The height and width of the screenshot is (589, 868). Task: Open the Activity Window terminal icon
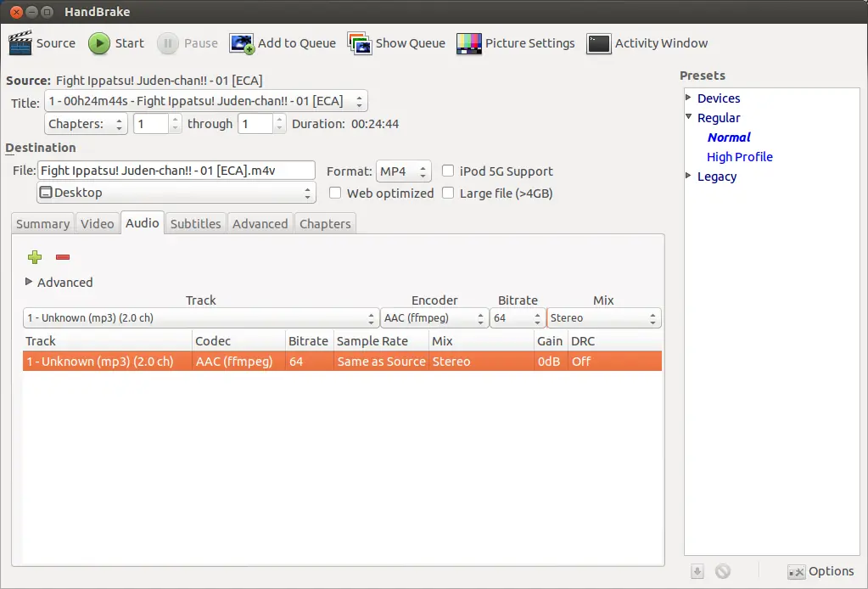click(x=598, y=43)
